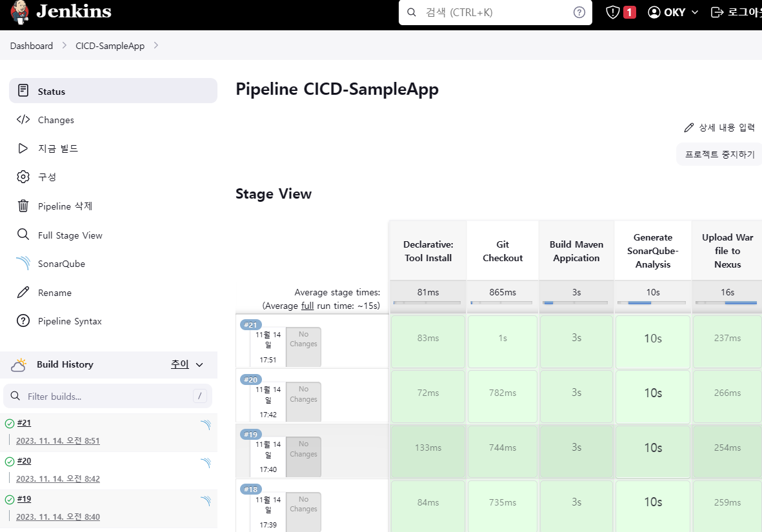Click the Dashboard breadcrumb link
The height and width of the screenshot is (532, 762).
click(x=32, y=46)
